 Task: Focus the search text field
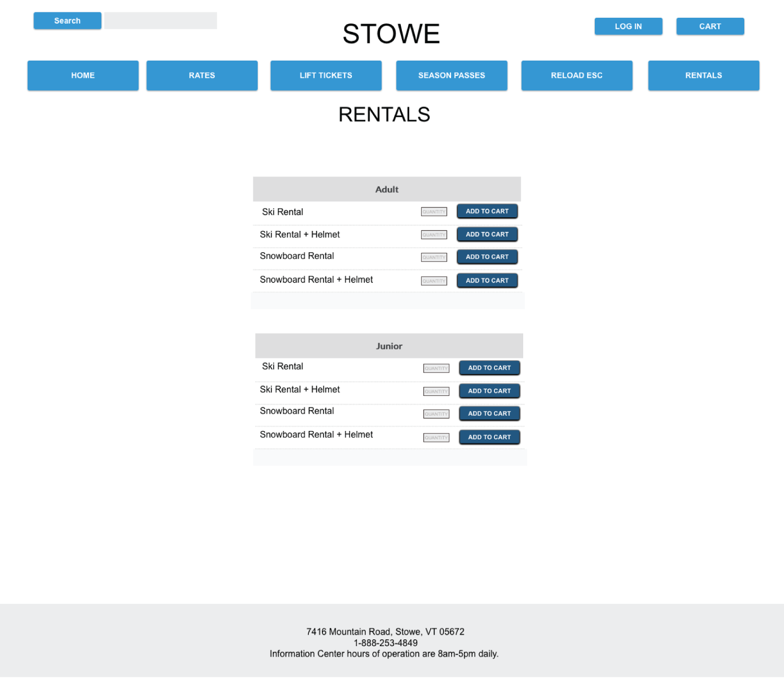pyautogui.click(x=160, y=21)
